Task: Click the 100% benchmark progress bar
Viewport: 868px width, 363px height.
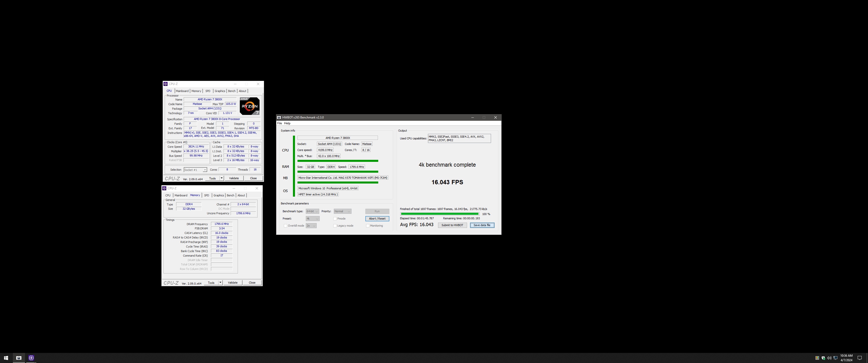Action: click(x=440, y=214)
